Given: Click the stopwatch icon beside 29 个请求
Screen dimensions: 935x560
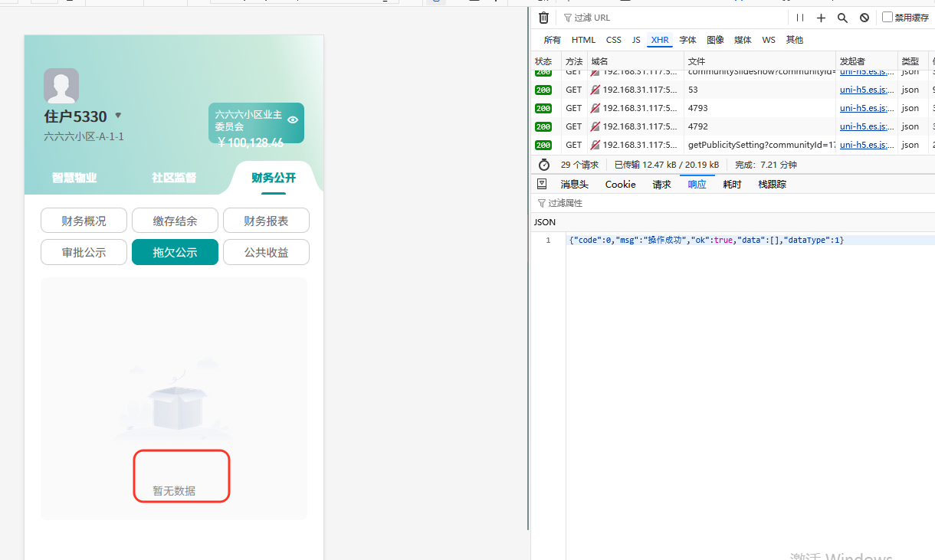Looking at the screenshot, I should (x=544, y=164).
